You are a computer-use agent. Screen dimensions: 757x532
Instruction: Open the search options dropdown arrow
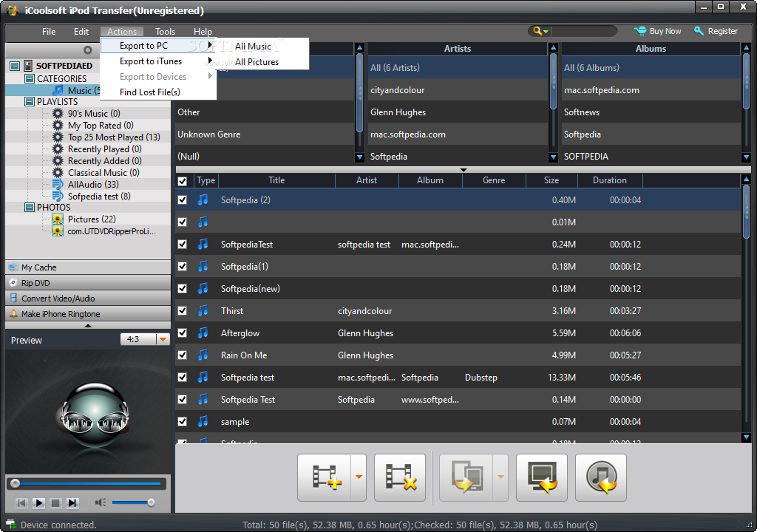tap(546, 31)
